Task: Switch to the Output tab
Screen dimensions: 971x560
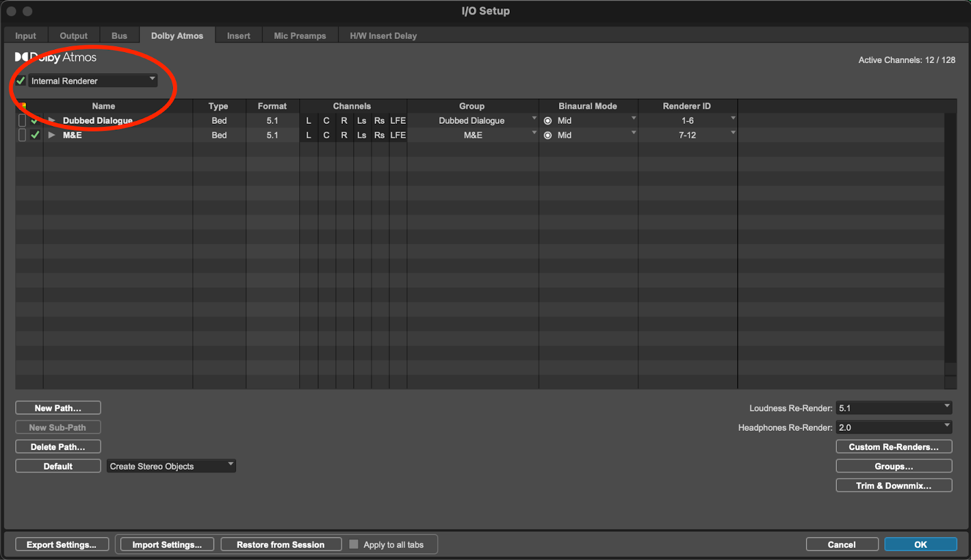Action: 73,36
